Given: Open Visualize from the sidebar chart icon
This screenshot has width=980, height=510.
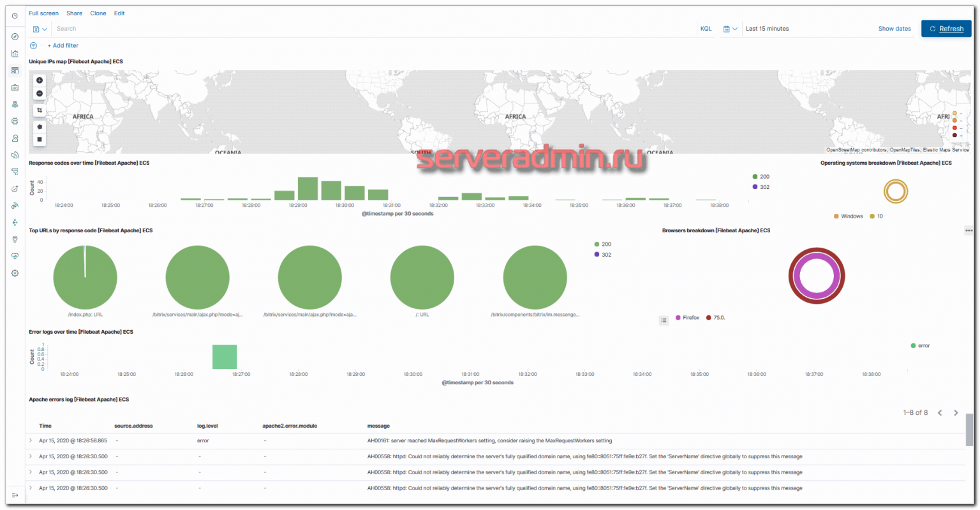Looking at the screenshot, I should (15, 54).
